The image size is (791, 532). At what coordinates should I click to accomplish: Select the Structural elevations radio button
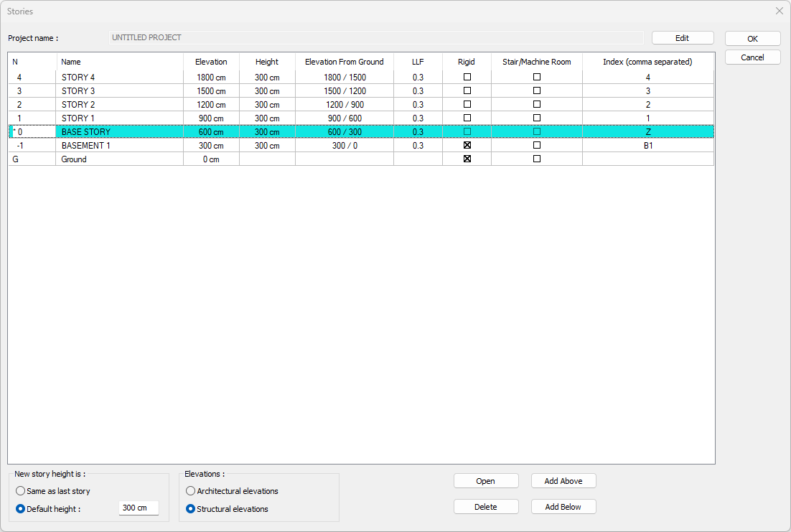point(191,509)
